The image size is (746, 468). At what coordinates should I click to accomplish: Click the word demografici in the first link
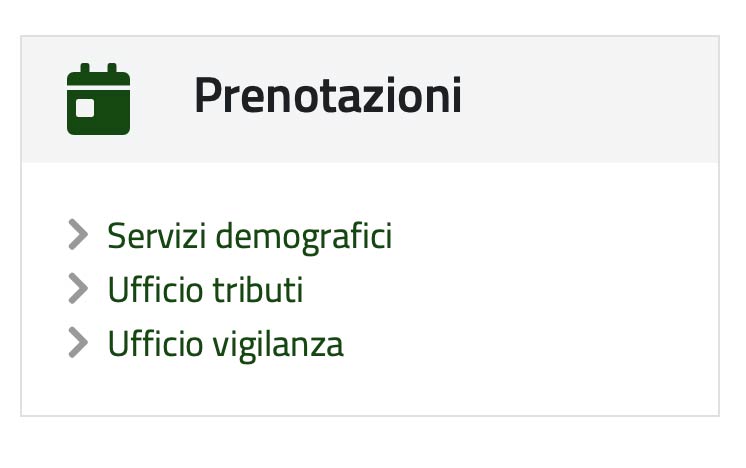point(304,236)
